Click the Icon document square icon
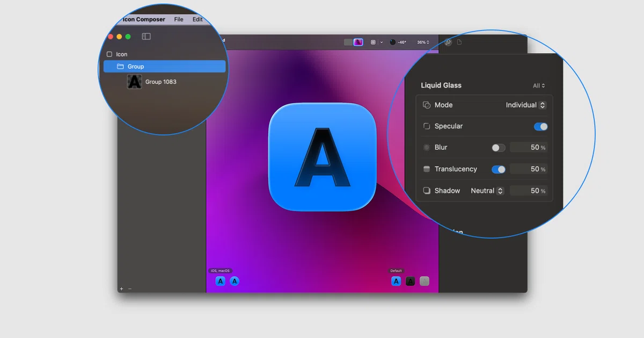This screenshot has height=338, width=644. point(109,54)
